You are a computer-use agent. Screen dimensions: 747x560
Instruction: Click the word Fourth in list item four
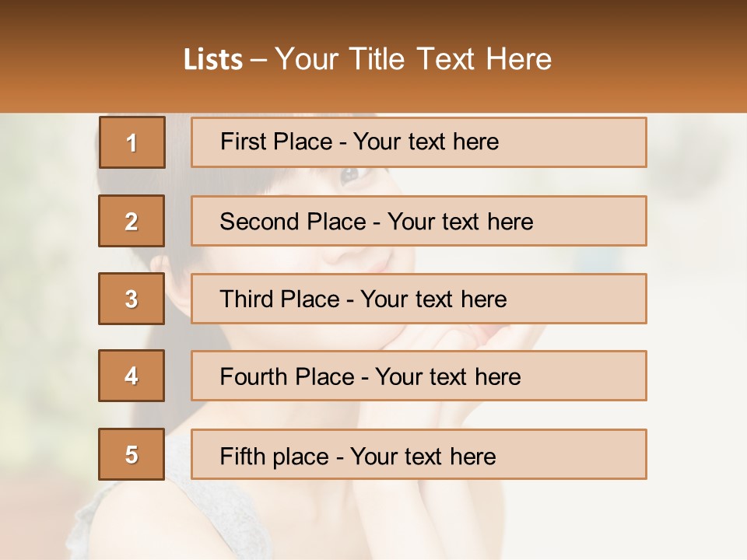[x=253, y=376]
